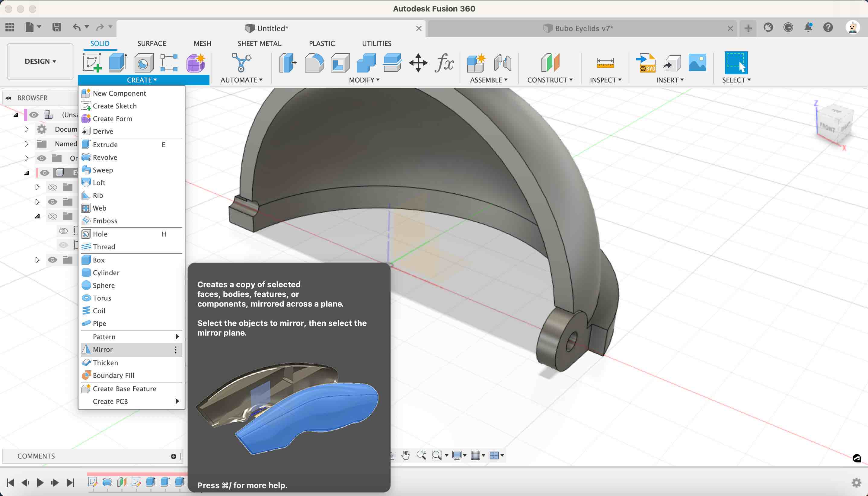Select the Pan hand tool

(x=405, y=455)
